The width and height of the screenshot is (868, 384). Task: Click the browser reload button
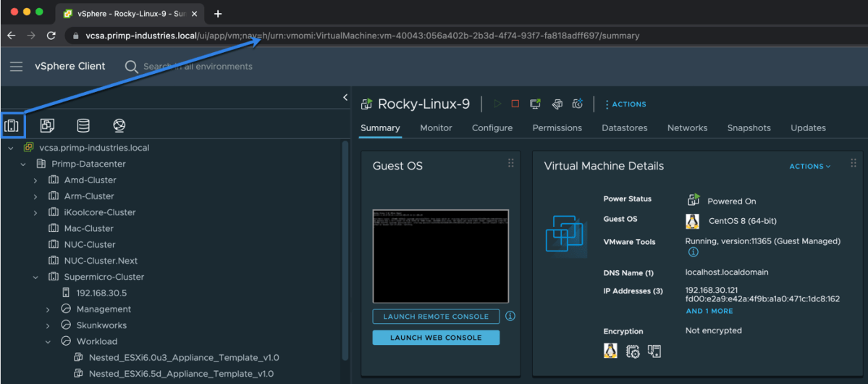coord(51,36)
